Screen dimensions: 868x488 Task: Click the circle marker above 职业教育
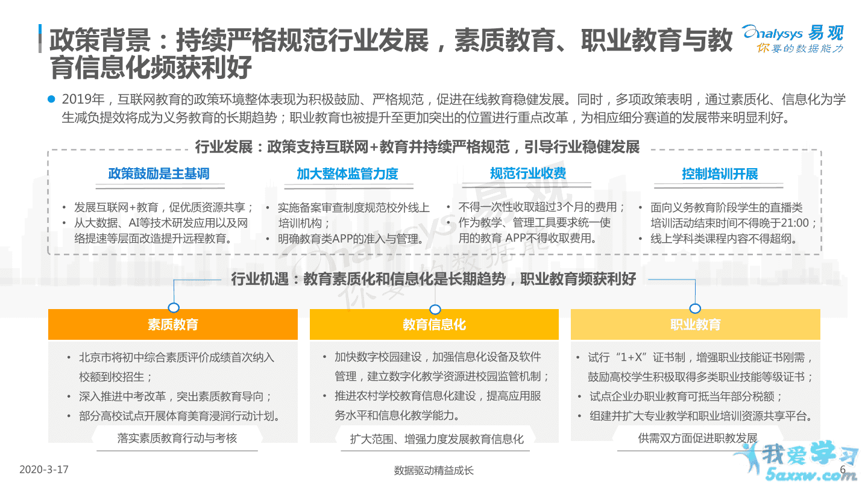[x=695, y=307]
